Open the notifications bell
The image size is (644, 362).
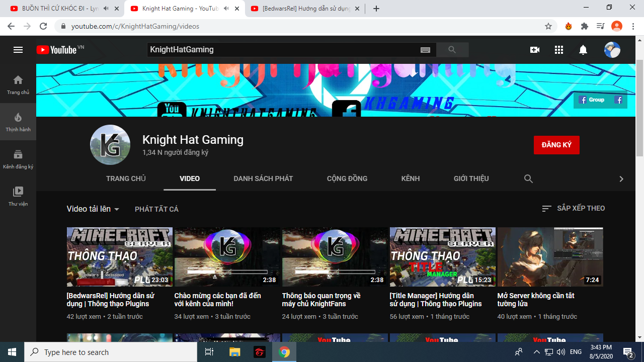click(583, 50)
